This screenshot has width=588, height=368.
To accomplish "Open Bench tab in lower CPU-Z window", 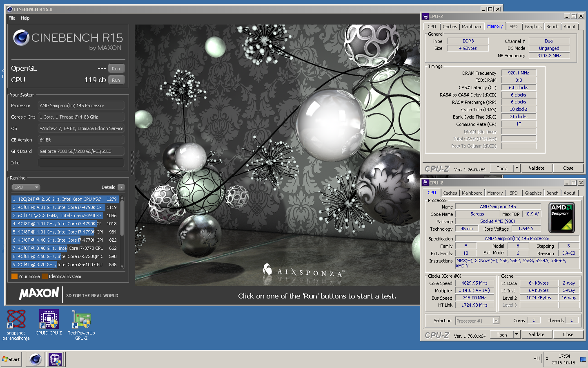I will pos(552,193).
